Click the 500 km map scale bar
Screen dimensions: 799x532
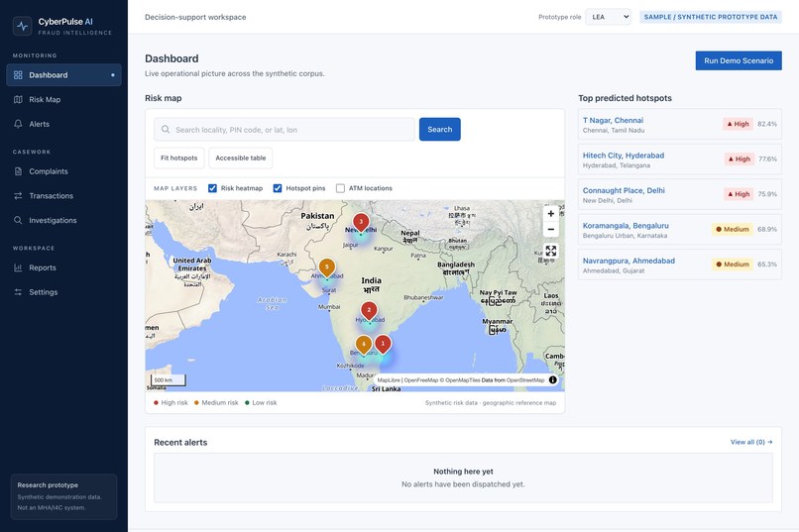coord(169,380)
